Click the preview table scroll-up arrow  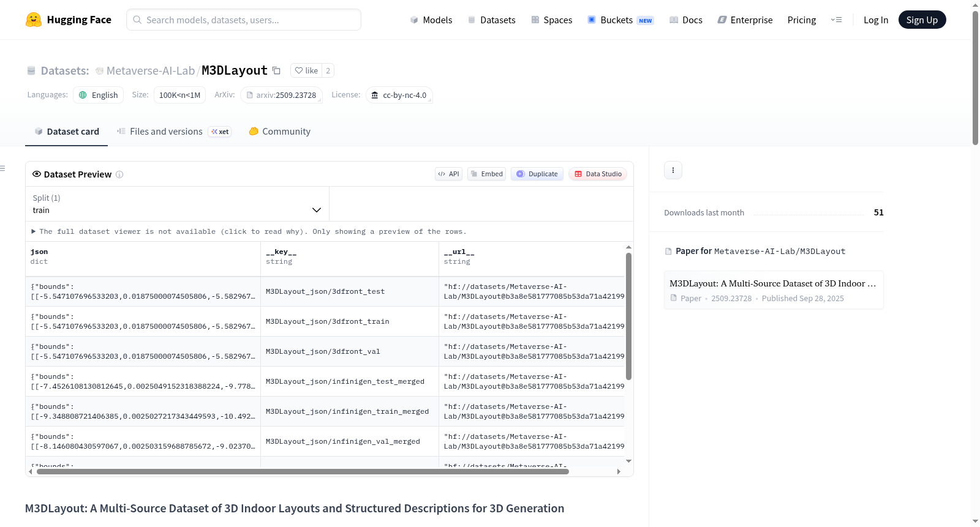pos(628,247)
